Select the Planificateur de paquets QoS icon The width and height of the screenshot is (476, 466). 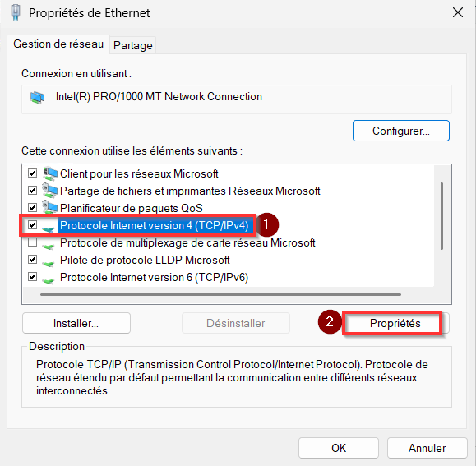50,208
